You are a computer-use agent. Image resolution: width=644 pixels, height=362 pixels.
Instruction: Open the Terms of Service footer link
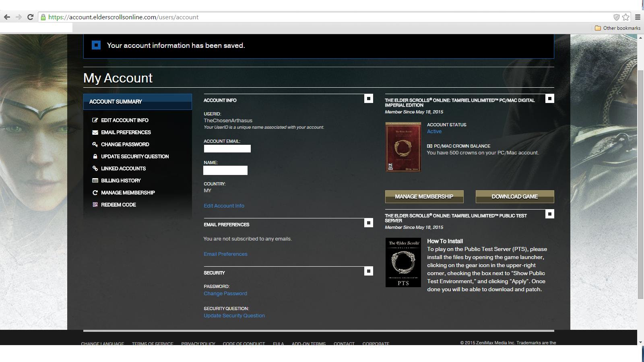[x=153, y=343]
